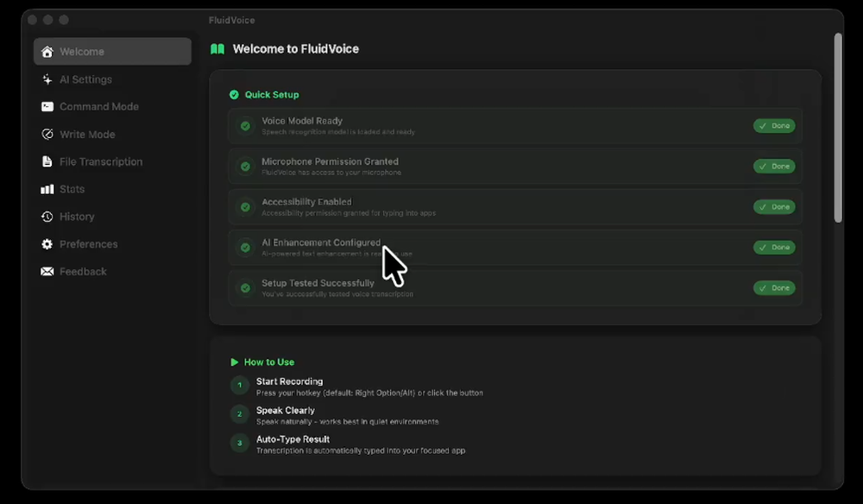Click the check circle for Setup Tested Successfully
863x504 pixels.
245,287
